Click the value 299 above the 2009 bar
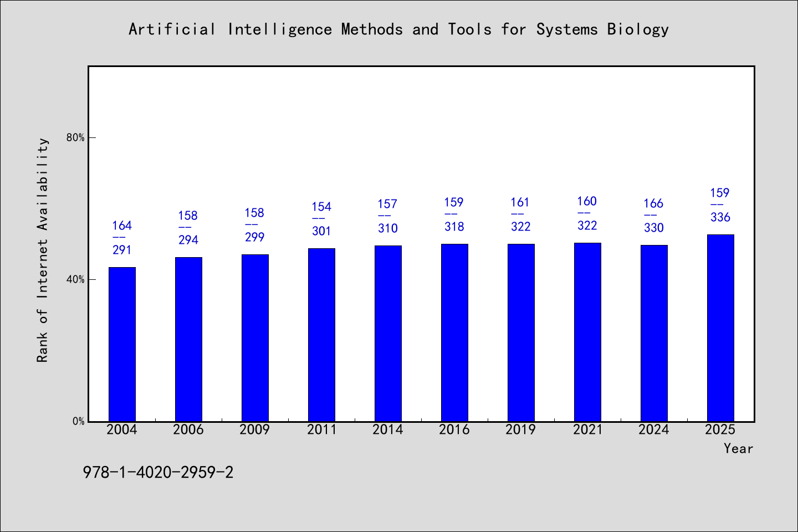 pos(255,237)
